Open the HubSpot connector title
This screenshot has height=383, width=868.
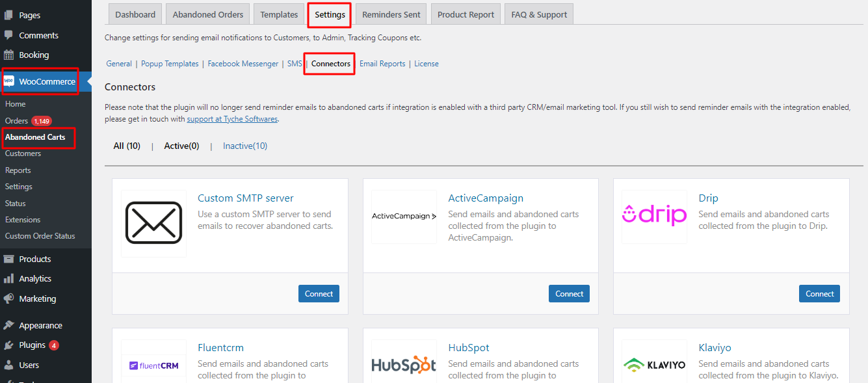pos(469,347)
